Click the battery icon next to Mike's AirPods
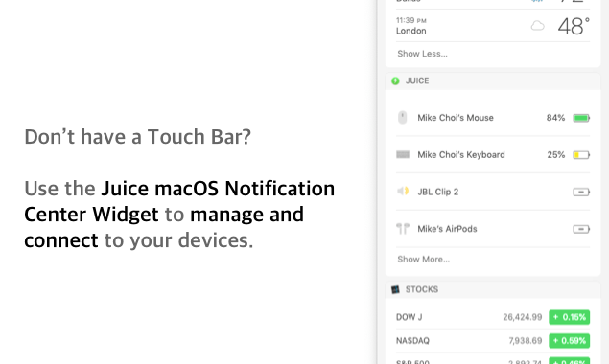This screenshot has width=609, height=364. (581, 229)
